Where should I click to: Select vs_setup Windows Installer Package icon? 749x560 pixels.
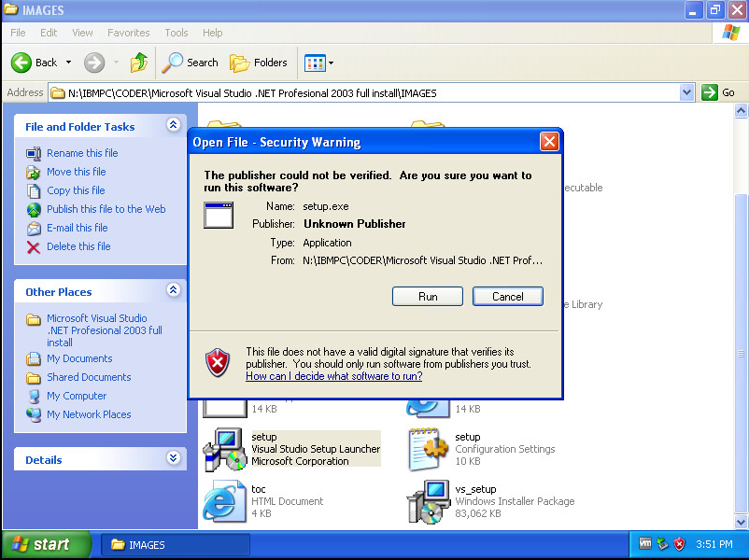tap(429, 501)
